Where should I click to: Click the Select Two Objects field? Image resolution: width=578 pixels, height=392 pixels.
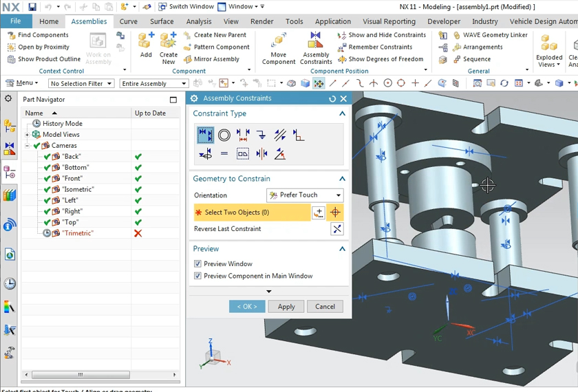click(x=251, y=213)
